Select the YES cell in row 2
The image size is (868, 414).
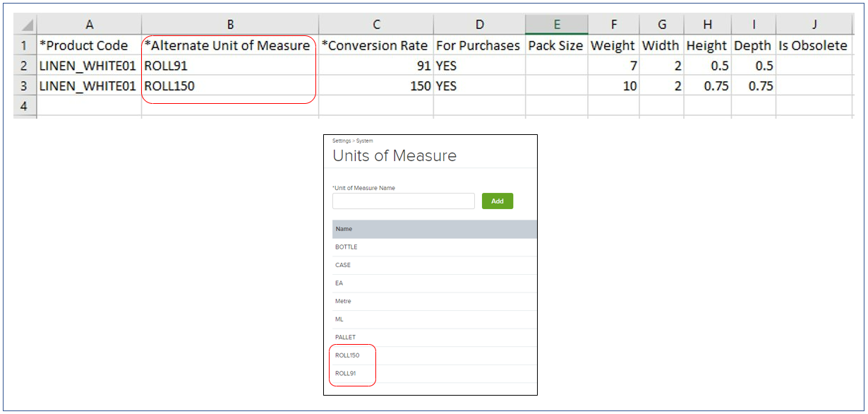click(x=479, y=66)
